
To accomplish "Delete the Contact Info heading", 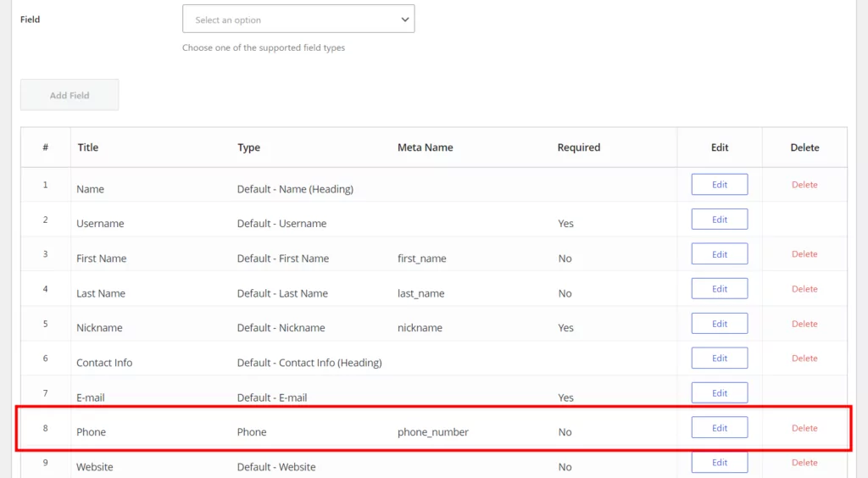I will tap(804, 358).
